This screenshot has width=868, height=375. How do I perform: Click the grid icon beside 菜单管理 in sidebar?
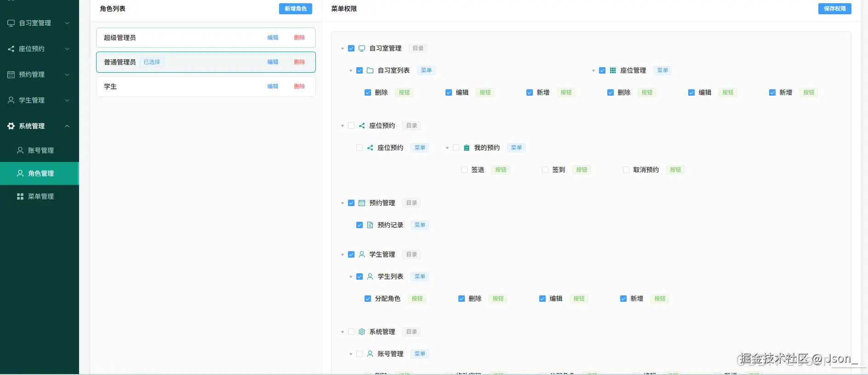(20, 196)
